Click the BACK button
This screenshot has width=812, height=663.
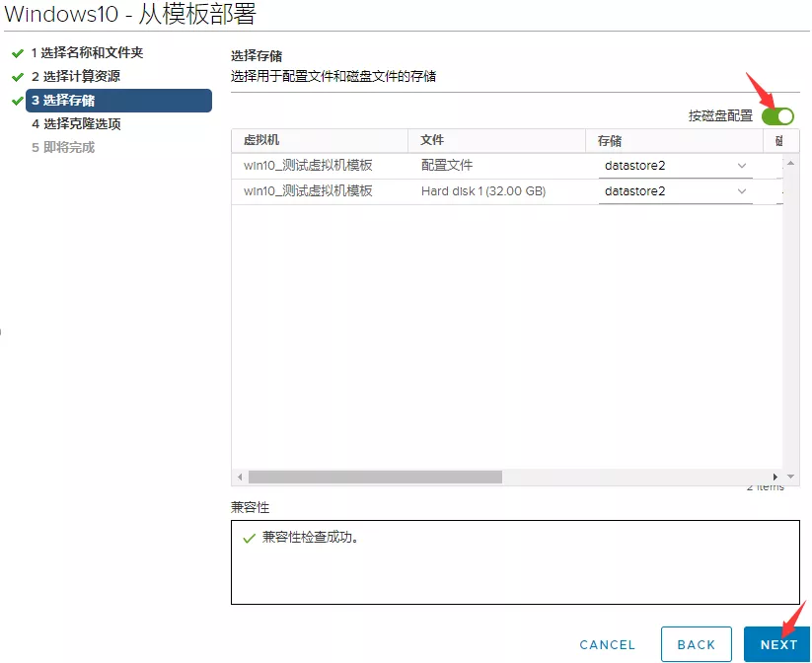tap(696, 644)
